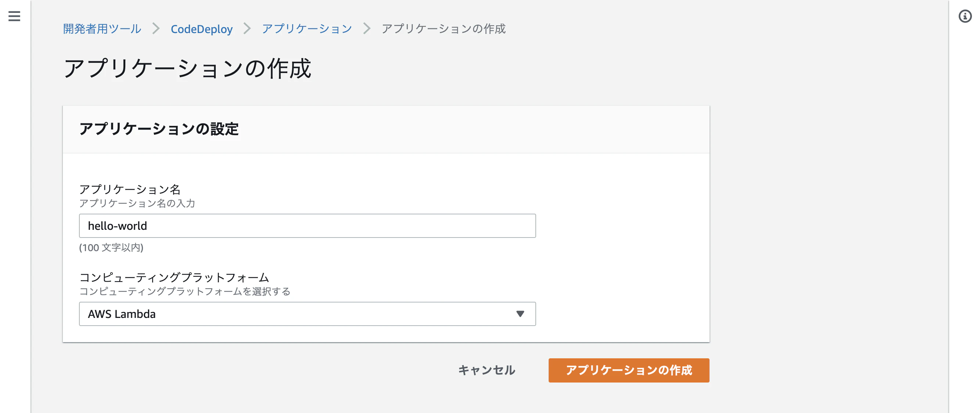
Task: Click the コンピューティングプラットフォームを選択する description text
Action: (x=184, y=292)
